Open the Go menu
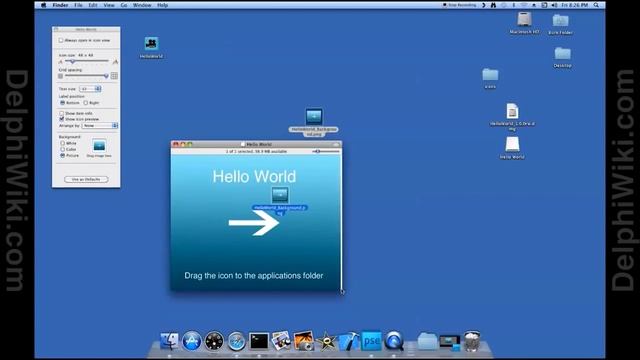Image resolution: width=640 pixels, height=360 pixels. click(x=124, y=5)
